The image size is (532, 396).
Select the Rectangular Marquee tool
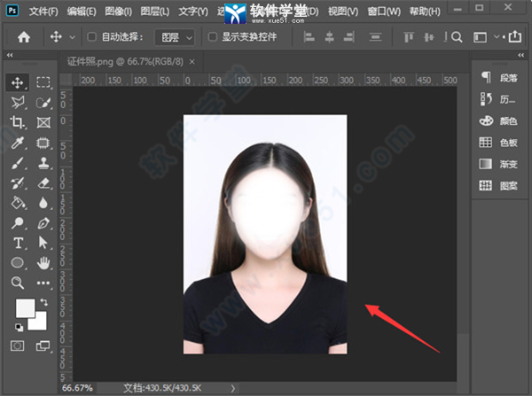(x=43, y=82)
